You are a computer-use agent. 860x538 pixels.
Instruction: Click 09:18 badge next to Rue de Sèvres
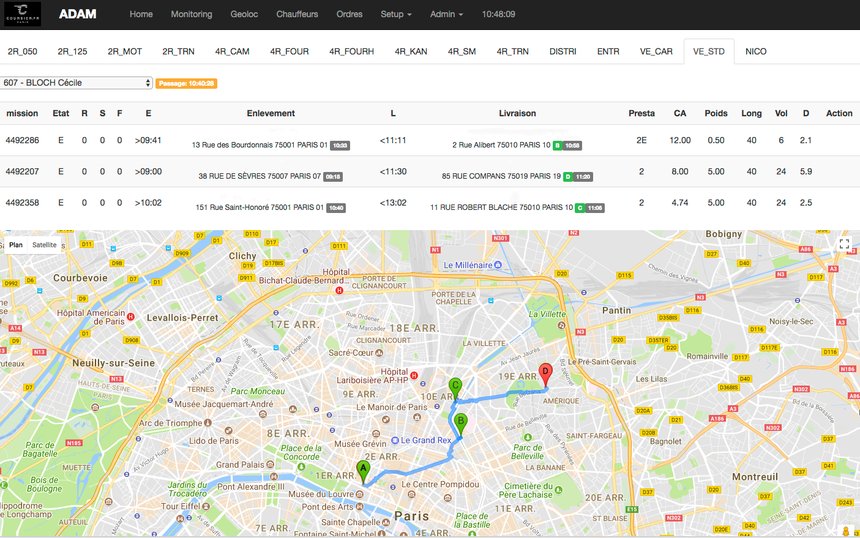pyautogui.click(x=333, y=177)
